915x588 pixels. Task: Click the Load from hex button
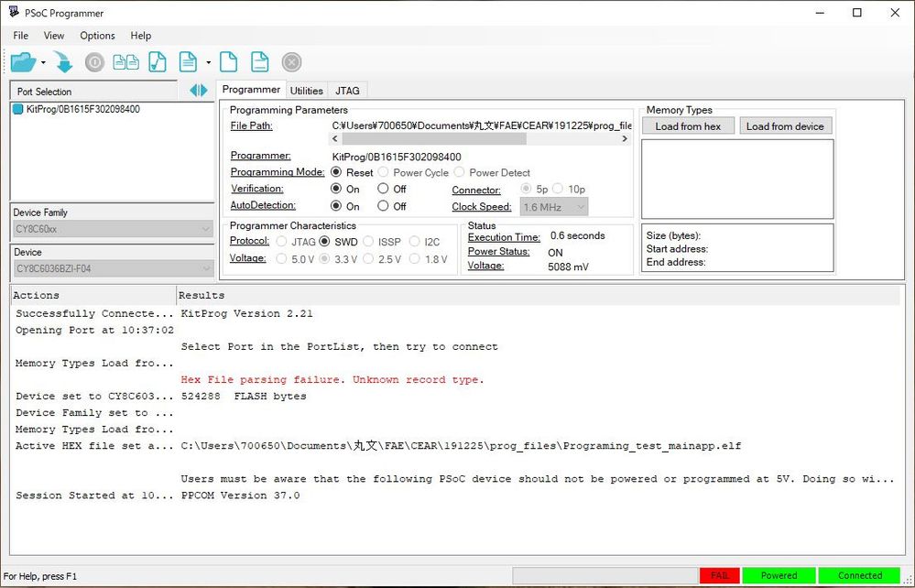(688, 126)
